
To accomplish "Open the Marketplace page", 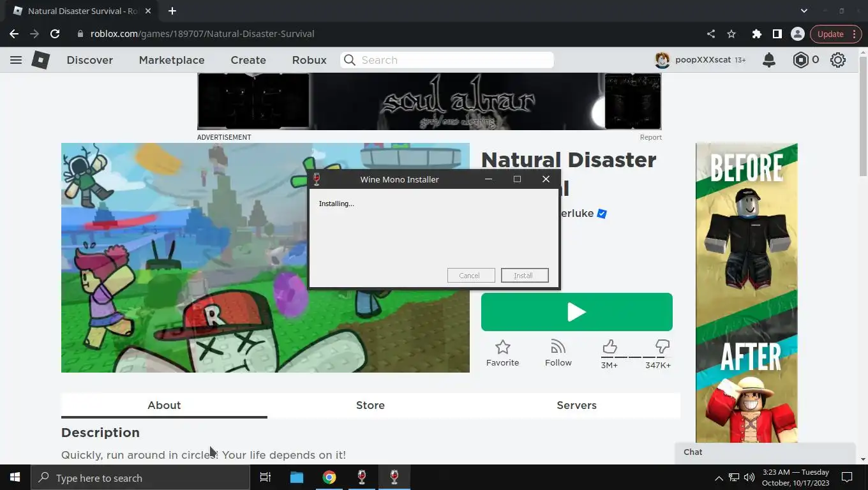I will [172, 60].
